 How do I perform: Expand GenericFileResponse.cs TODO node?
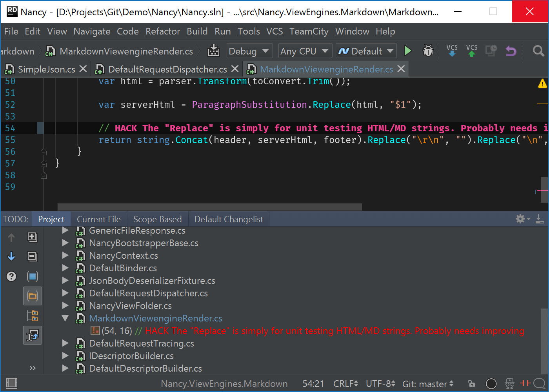65,230
